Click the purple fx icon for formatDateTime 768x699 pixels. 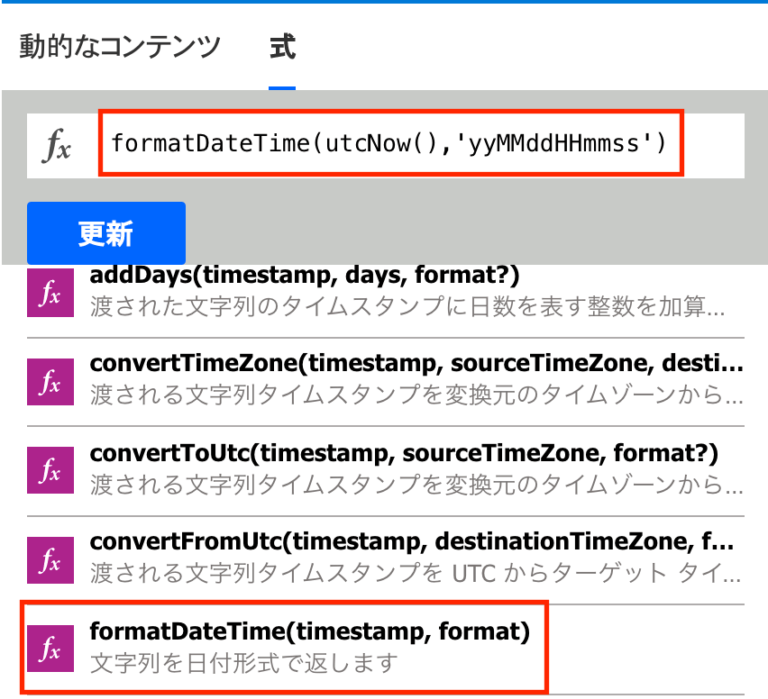click(49, 647)
